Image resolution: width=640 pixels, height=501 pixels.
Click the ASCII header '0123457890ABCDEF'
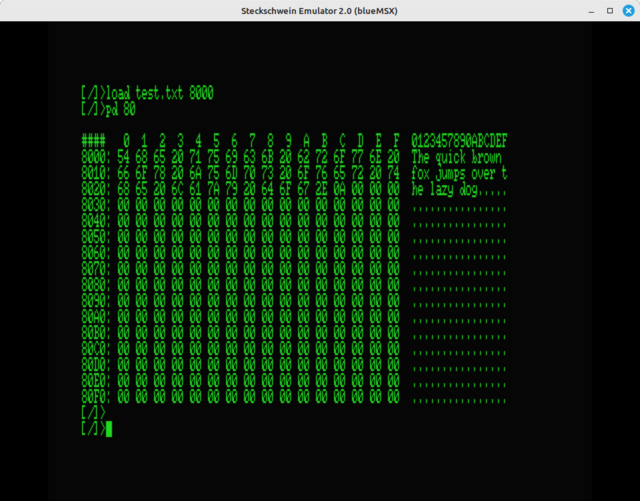coord(459,141)
